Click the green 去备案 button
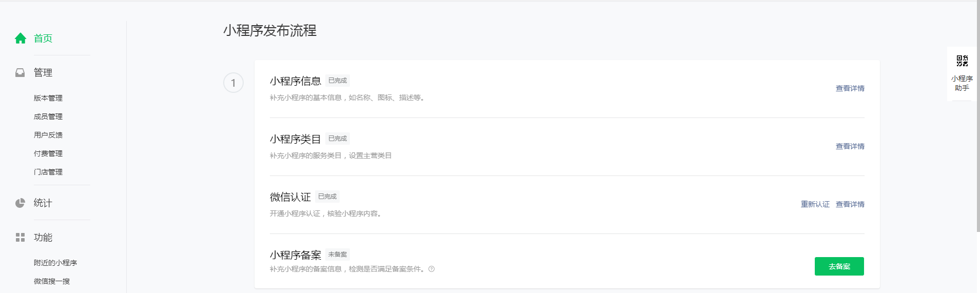Viewport: 980px width, 293px height. 839,266
